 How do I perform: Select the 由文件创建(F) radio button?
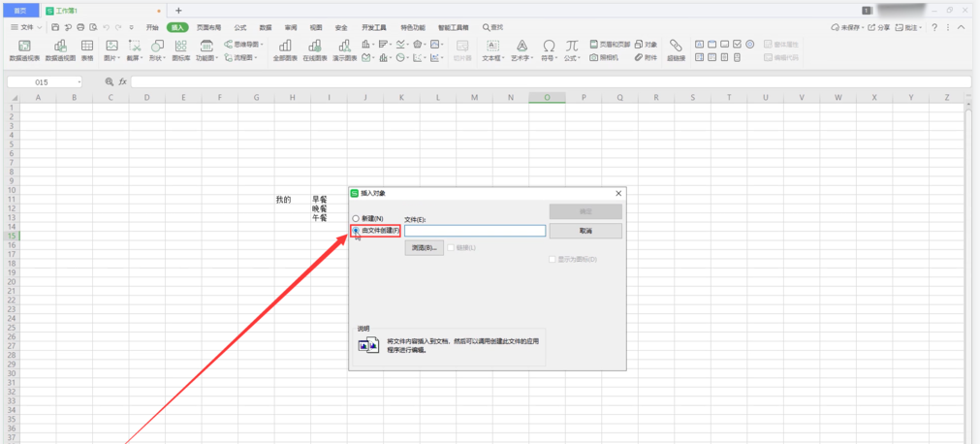[356, 231]
